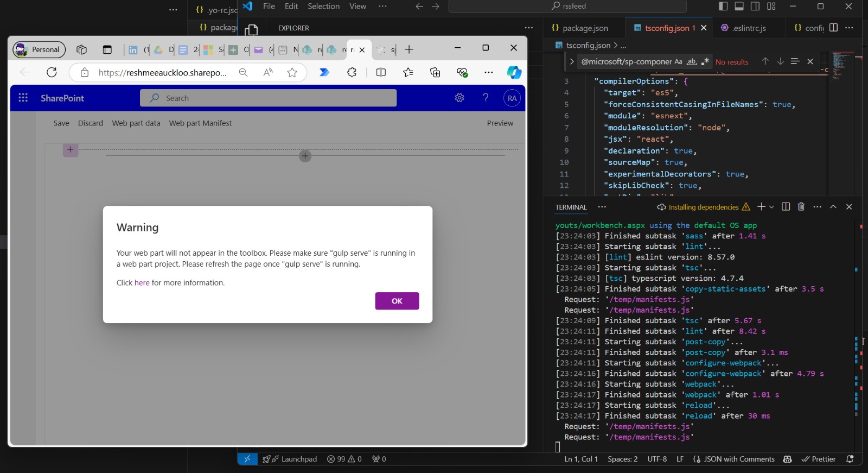Maximize the terminal panel size
The image size is (868, 473).
[833, 207]
